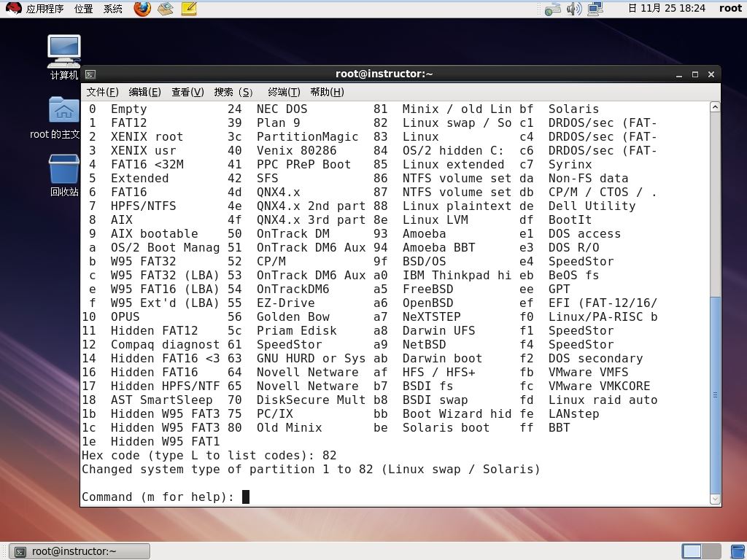This screenshot has height=560, width=747.
Task: Click the 'Old Minix' entry
Action: tap(289, 427)
